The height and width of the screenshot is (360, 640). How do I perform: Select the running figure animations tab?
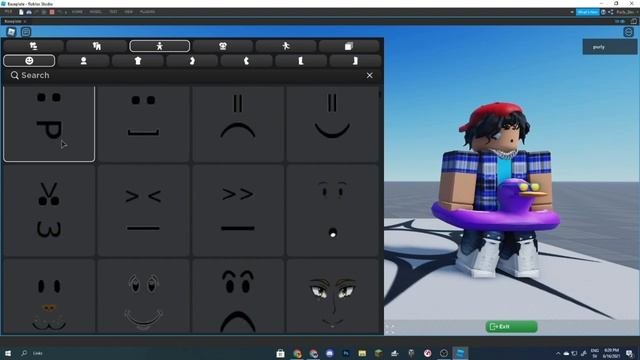(x=286, y=46)
